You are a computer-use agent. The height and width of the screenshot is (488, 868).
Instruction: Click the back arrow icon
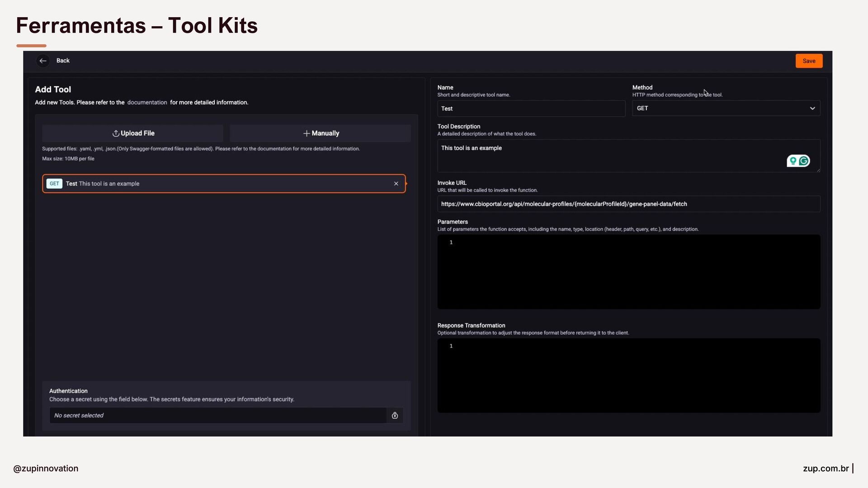coord(43,61)
